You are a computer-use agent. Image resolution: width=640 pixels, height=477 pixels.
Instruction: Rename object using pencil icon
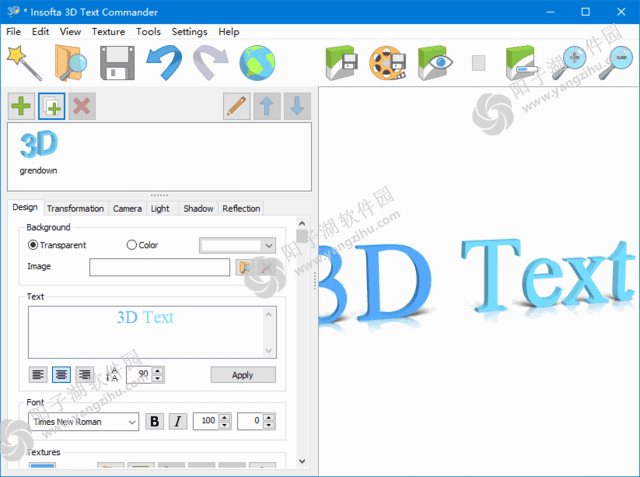click(x=237, y=106)
